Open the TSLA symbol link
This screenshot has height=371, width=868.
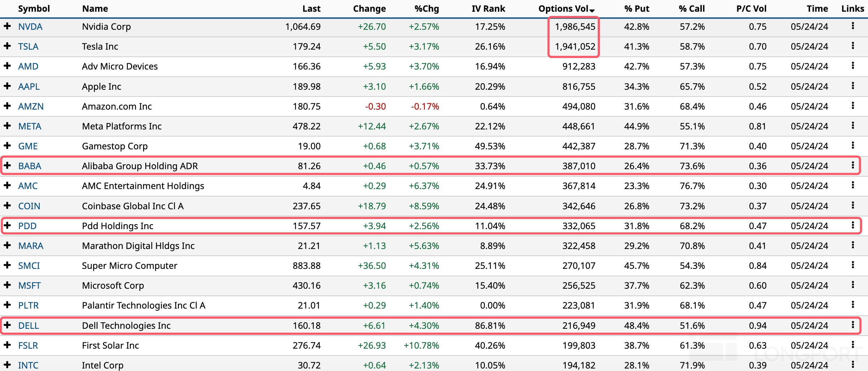pyautogui.click(x=28, y=46)
